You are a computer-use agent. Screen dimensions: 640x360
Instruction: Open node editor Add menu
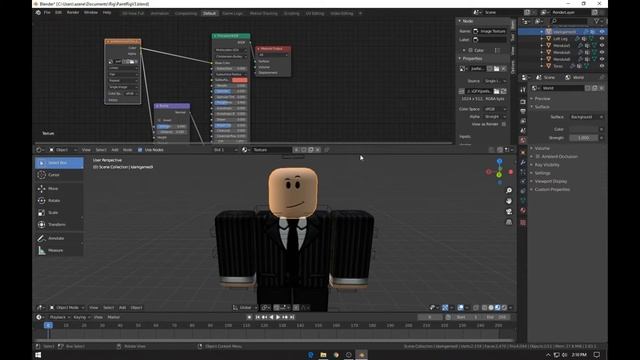pyautogui.click(x=115, y=150)
